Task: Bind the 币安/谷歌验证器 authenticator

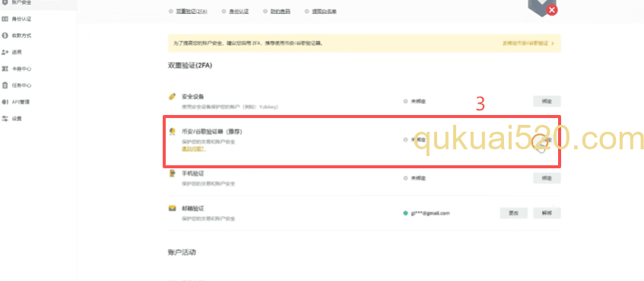Action: pos(547,140)
